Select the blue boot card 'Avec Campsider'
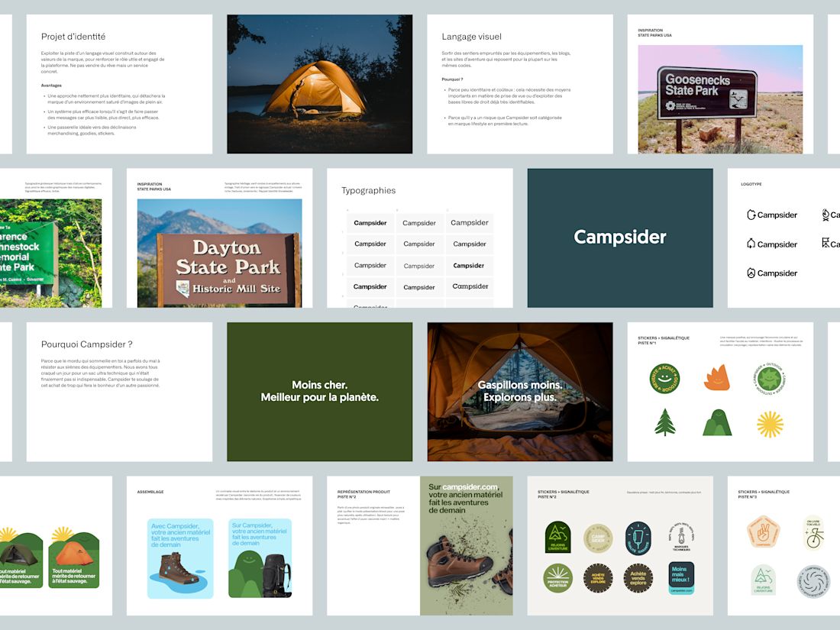The width and height of the screenshot is (840, 630). click(180, 558)
